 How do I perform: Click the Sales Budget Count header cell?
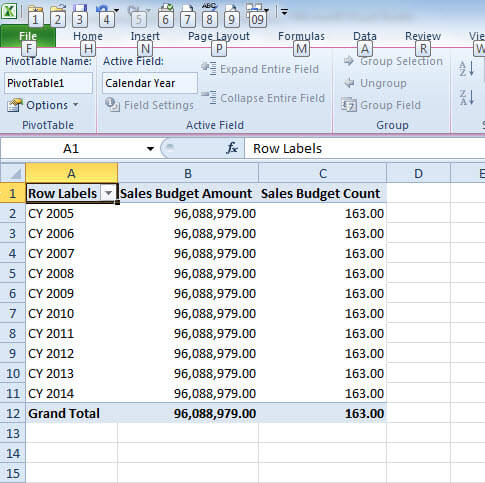[x=322, y=193]
